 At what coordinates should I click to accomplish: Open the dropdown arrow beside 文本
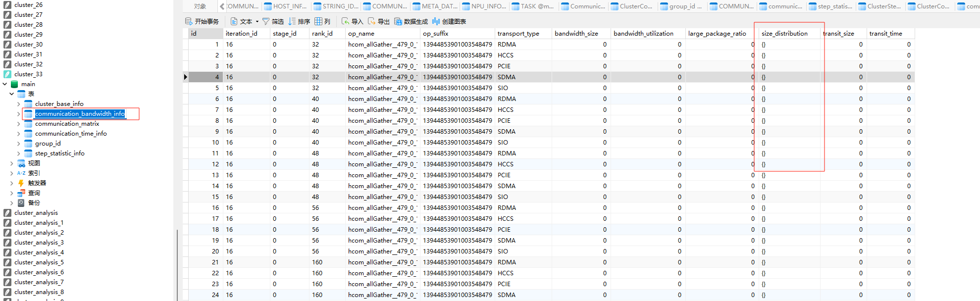point(257,21)
